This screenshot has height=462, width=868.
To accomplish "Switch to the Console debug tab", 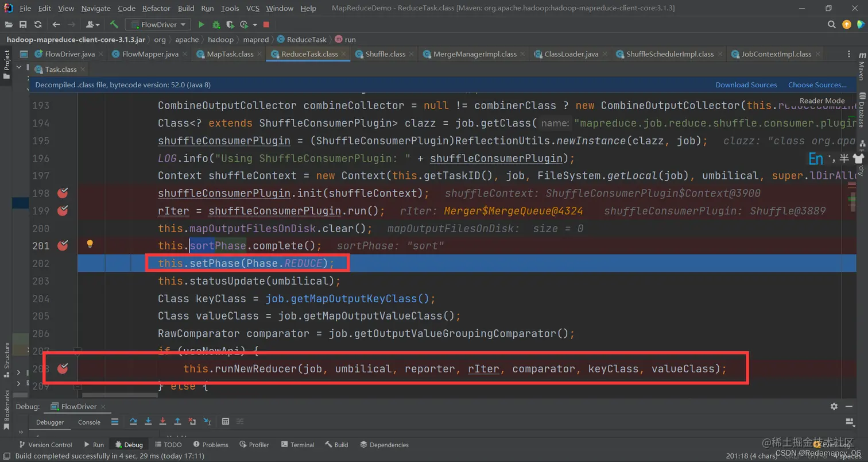I will (89, 422).
